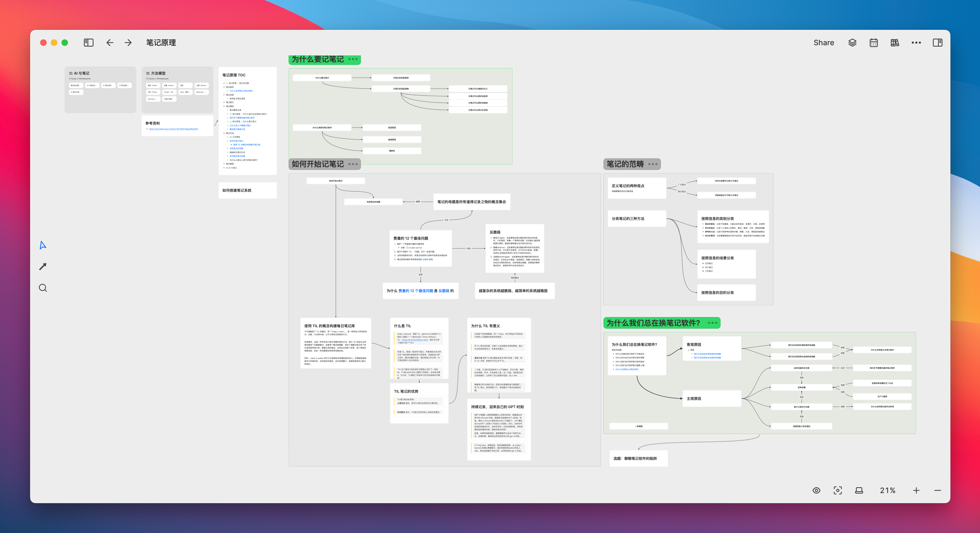Screen dimensions: 980x533
Task: Select the 笔记原理 TOC card
Action: pyautogui.click(x=248, y=121)
